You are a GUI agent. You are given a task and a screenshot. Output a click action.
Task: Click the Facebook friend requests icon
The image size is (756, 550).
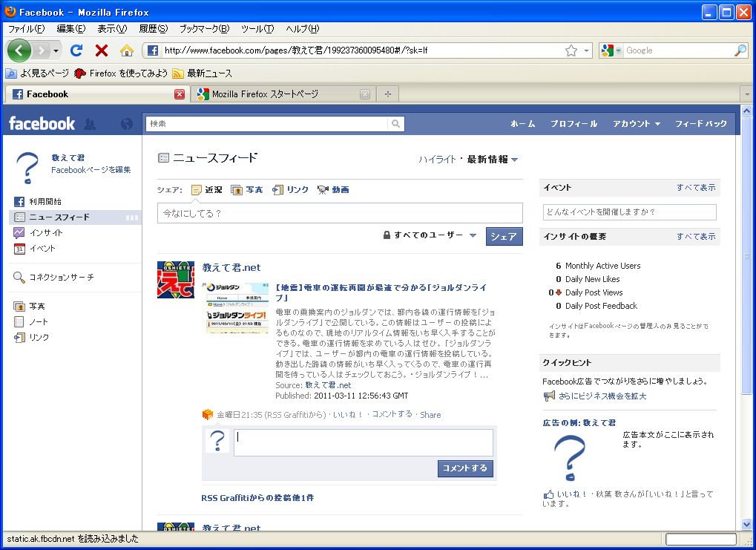(90, 124)
